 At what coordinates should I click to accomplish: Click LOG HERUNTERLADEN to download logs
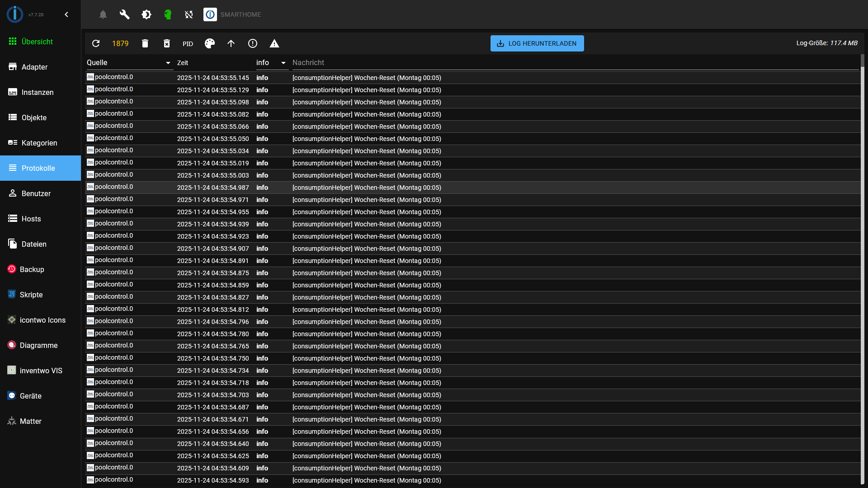point(537,43)
